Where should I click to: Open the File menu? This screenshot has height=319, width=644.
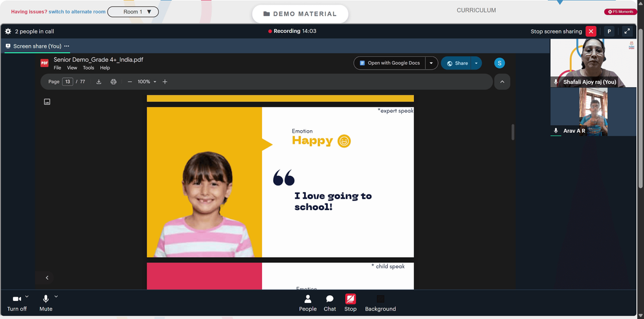[57, 68]
